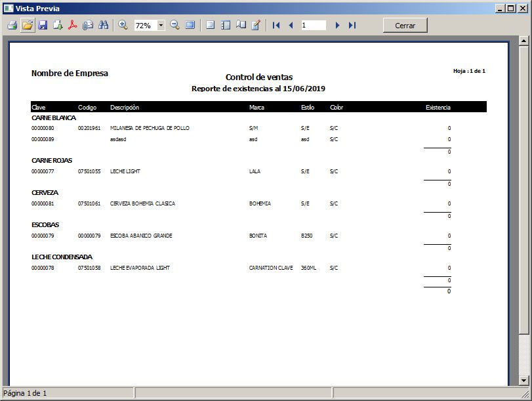Export the report to PDF

[73, 25]
